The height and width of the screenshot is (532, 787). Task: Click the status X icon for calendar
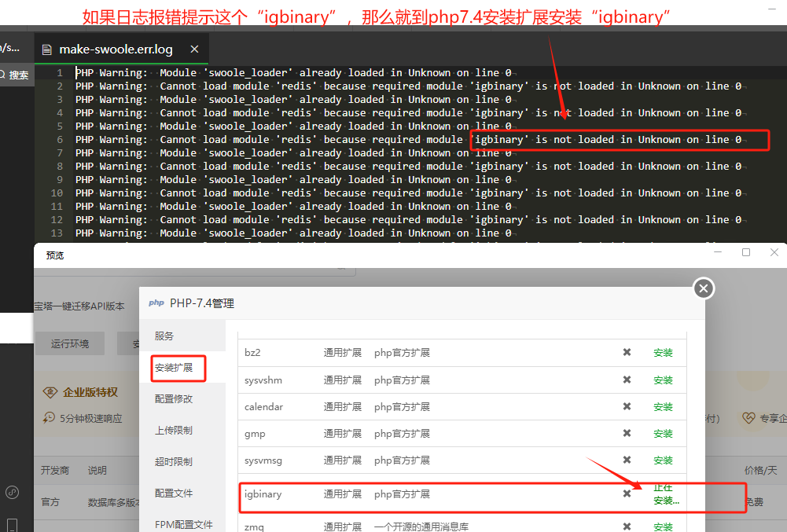(x=627, y=406)
